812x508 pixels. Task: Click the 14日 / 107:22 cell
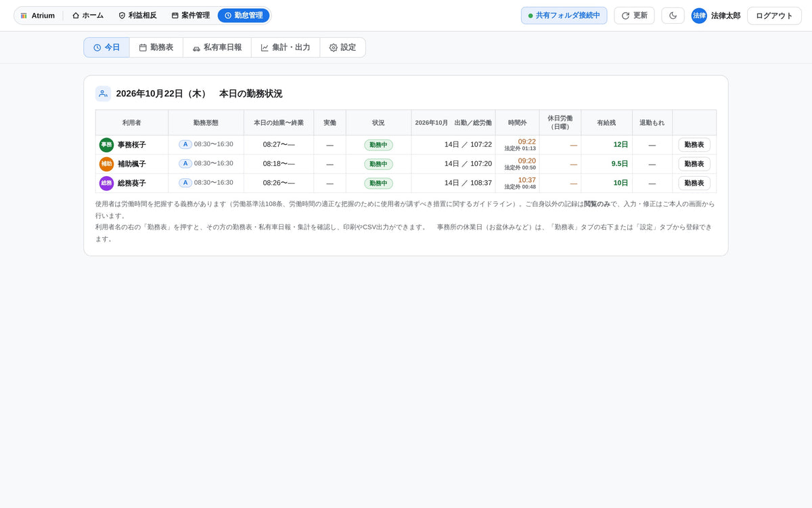[453, 145]
